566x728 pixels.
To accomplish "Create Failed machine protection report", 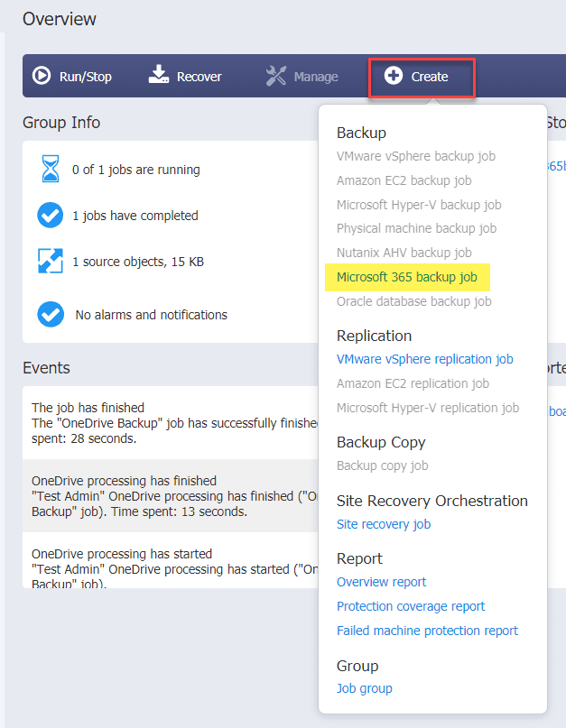I will click(x=427, y=631).
